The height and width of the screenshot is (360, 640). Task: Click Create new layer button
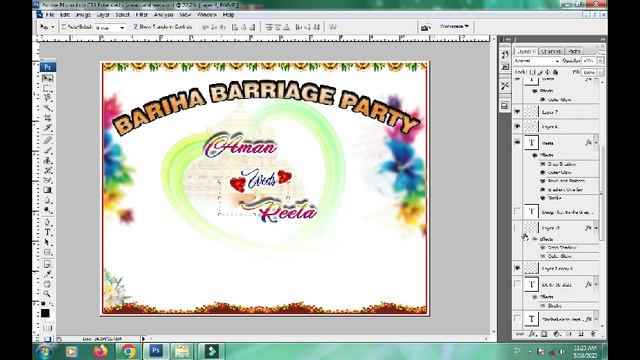[x=581, y=334]
